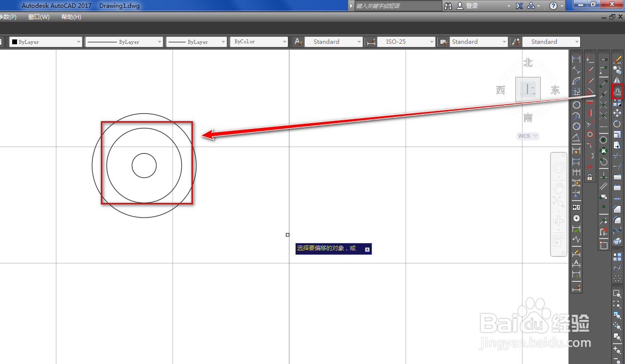Select the Snap to Endpoint tool
625x364 pixels.
pyautogui.click(x=604, y=84)
